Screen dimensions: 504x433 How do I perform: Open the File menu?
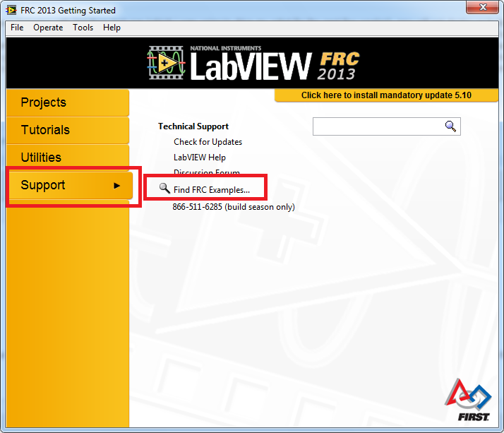click(x=17, y=28)
